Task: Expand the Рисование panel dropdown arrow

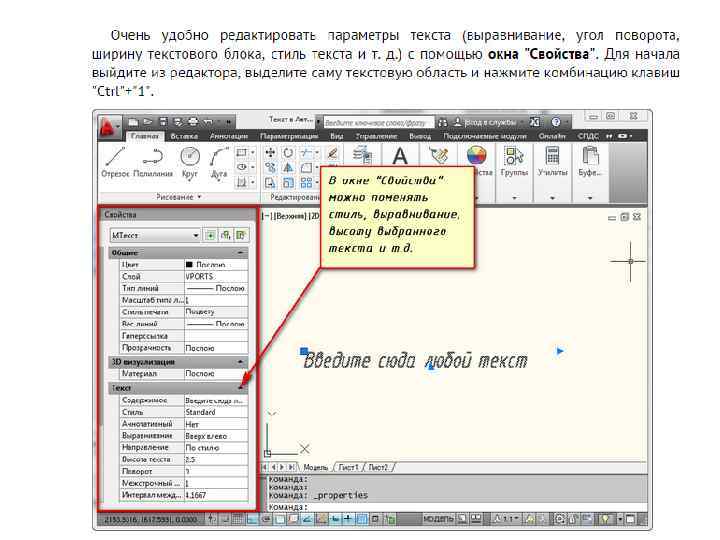Action: (x=199, y=197)
